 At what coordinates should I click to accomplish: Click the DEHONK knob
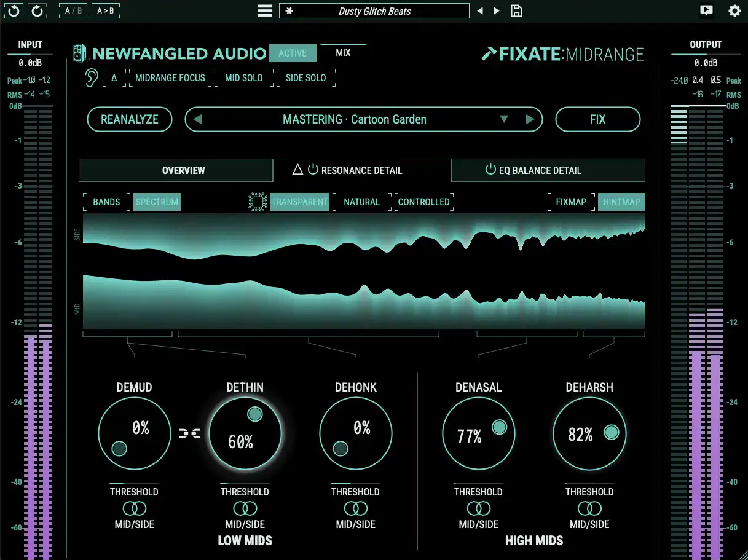(x=356, y=433)
